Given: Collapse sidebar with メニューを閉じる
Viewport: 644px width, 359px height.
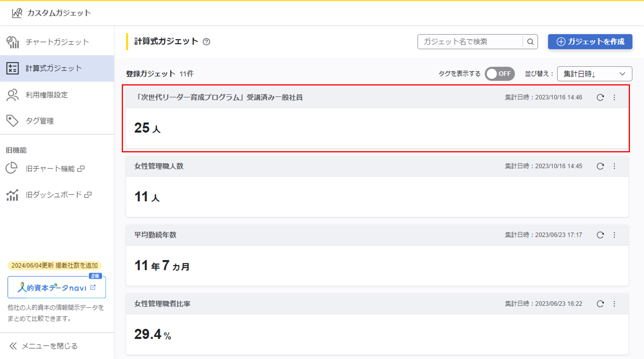Looking at the screenshot, I should click(x=43, y=346).
